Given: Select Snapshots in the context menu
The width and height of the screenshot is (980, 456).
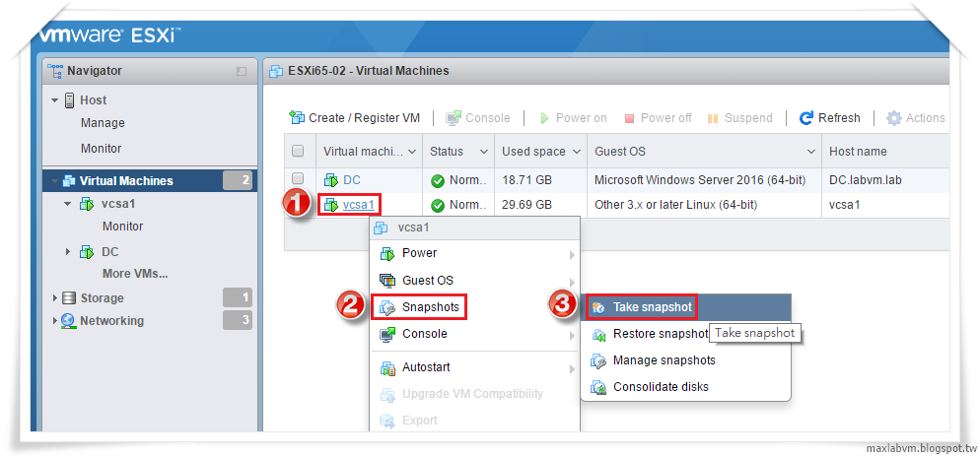Looking at the screenshot, I should pos(475,307).
